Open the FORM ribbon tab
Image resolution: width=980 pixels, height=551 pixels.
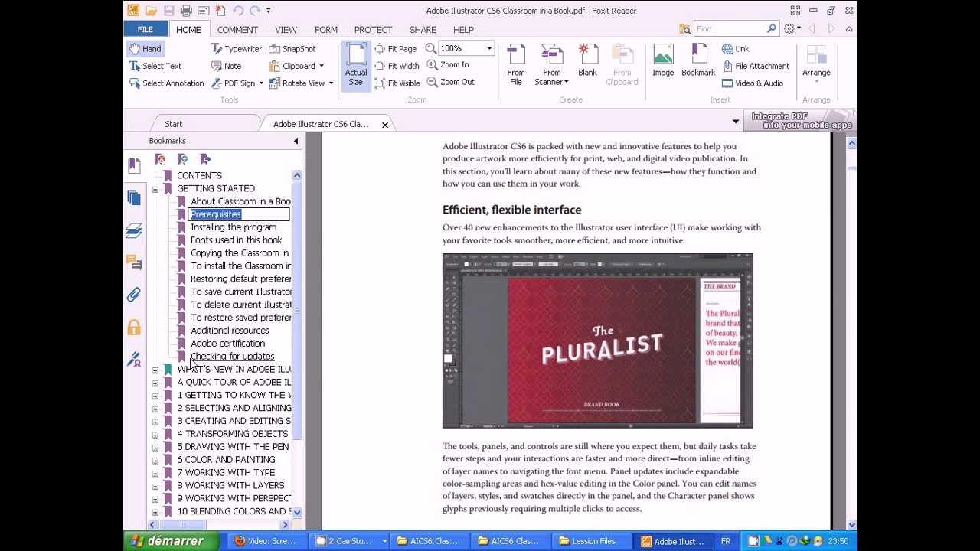[x=326, y=30]
